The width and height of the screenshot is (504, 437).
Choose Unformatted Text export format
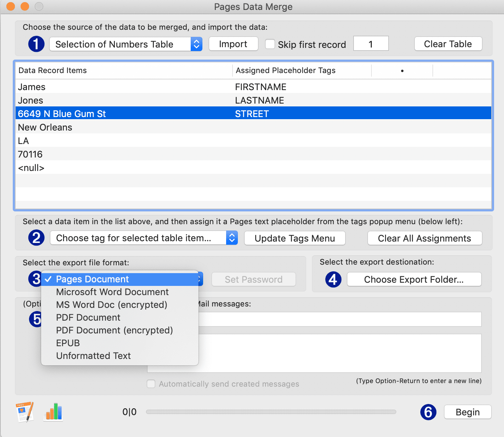(x=120, y=356)
